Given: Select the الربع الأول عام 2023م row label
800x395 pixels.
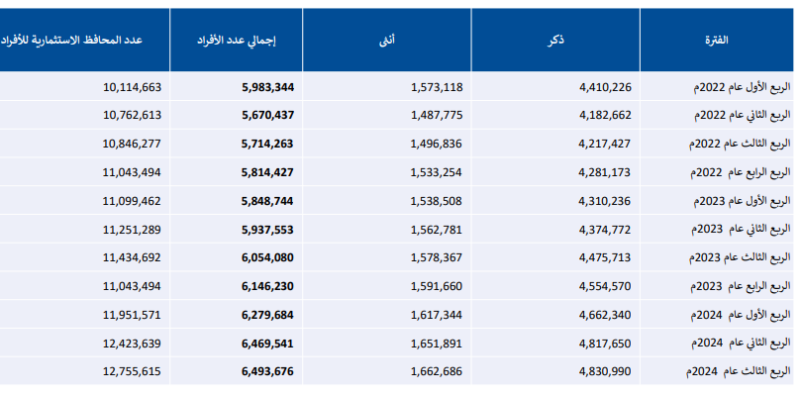Looking at the screenshot, I should point(743,201).
